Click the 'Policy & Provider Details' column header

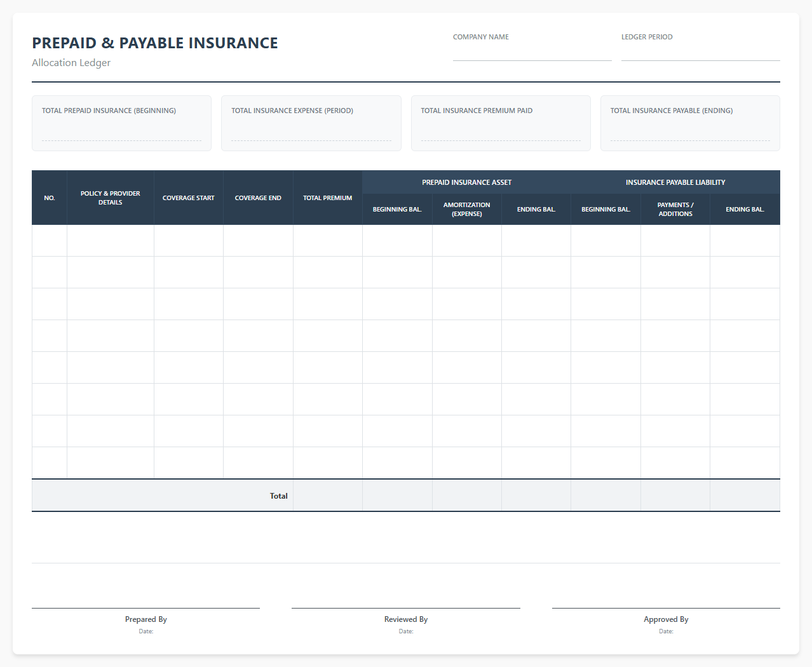pyautogui.click(x=111, y=198)
